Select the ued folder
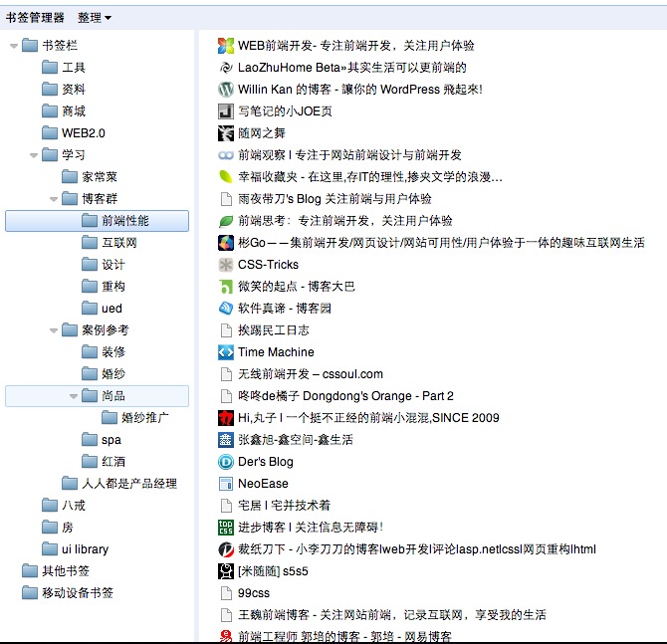This screenshot has width=667, height=644. [x=103, y=309]
